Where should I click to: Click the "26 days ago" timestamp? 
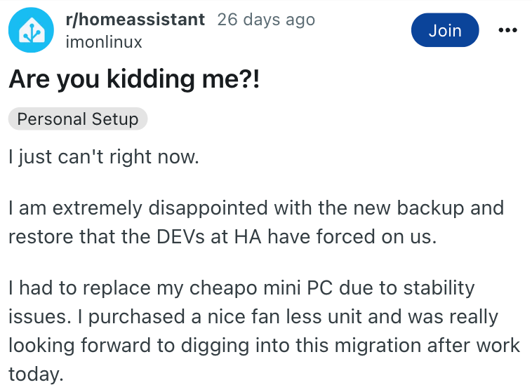(266, 20)
